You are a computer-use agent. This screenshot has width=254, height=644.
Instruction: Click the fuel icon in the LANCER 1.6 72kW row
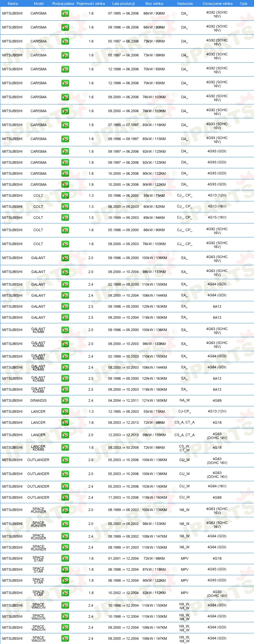(65, 423)
